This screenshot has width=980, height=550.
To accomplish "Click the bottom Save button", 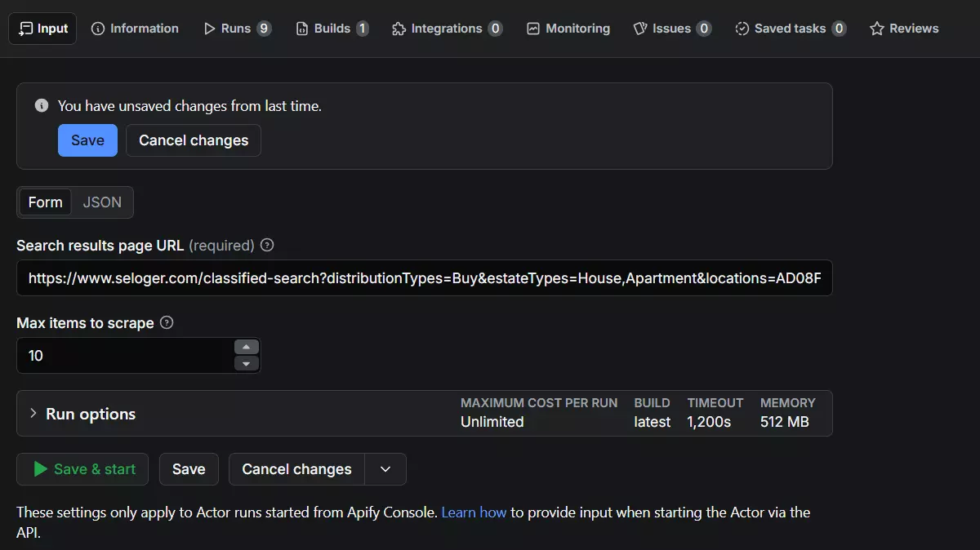I will (189, 469).
